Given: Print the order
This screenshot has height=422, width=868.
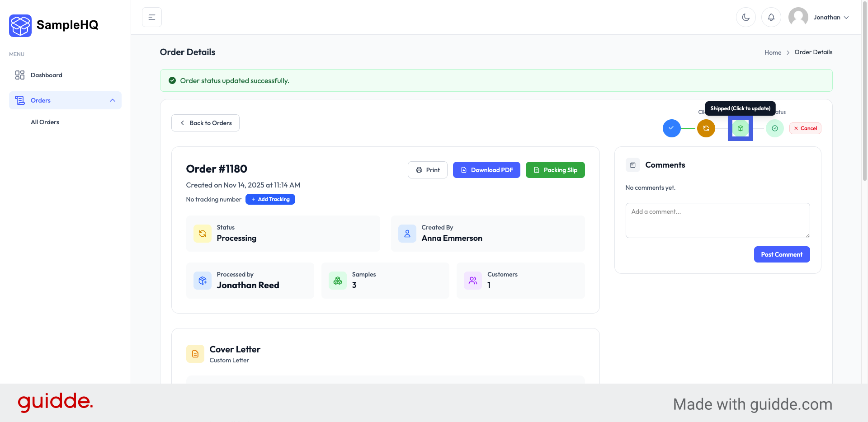Looking at the screenshot, I should pos(428,170).
